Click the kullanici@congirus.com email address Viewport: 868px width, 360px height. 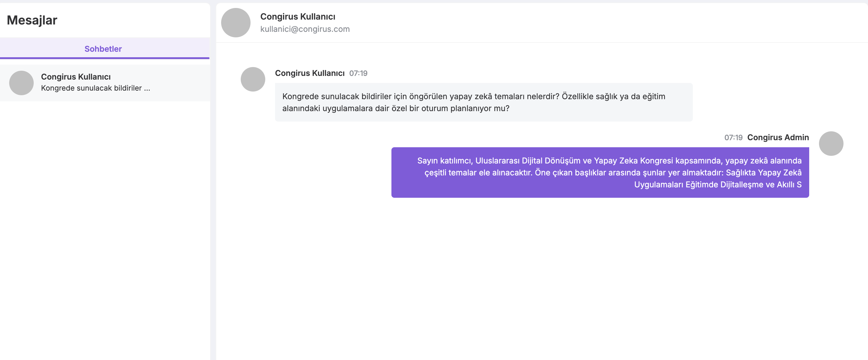coord(305,29)
